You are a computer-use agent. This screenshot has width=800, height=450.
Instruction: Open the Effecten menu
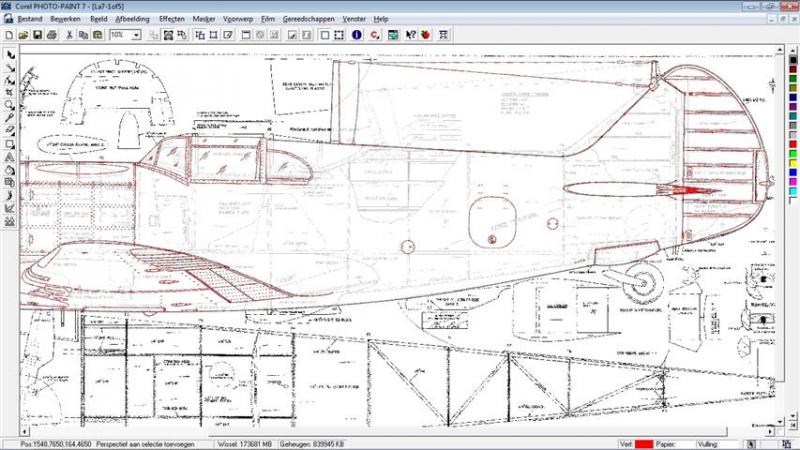172,19
